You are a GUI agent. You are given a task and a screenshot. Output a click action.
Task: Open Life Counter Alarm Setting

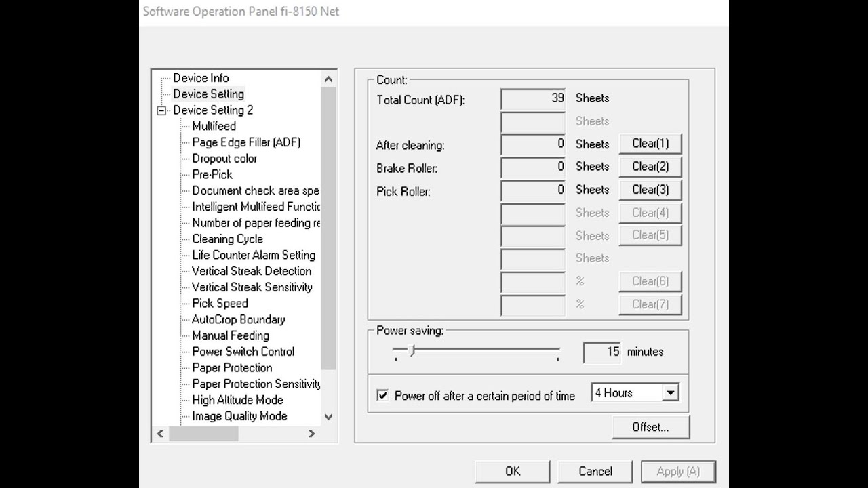tap(254, 255)
